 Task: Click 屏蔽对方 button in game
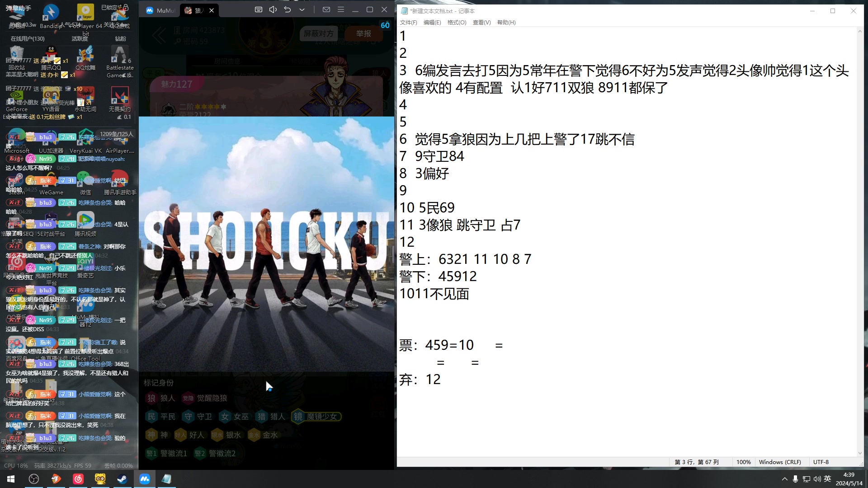(x=318, y=33)
